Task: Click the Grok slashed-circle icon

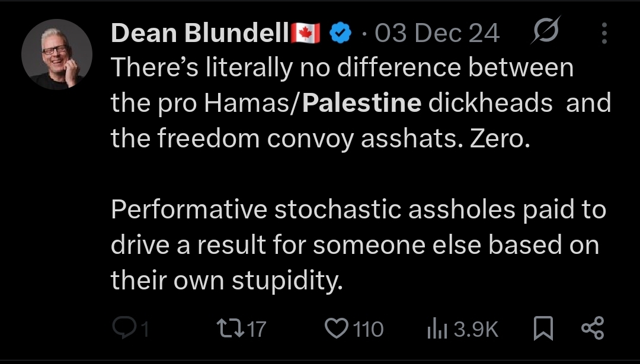Action: [x=546, y=30]
